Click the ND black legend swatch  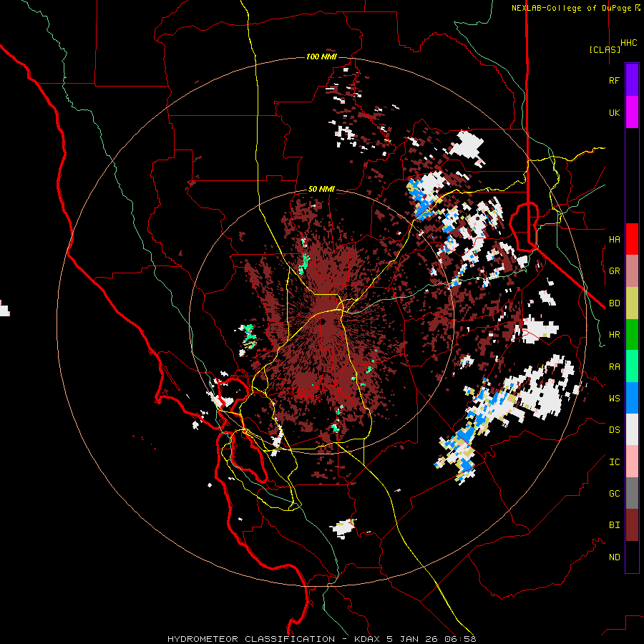tap(632, 557)
